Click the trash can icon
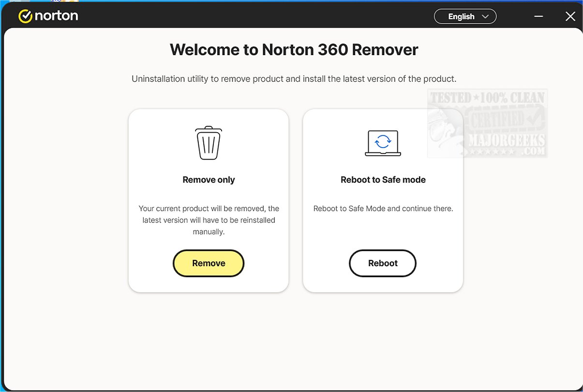The image size is (583, 392). tap(209, 143)
